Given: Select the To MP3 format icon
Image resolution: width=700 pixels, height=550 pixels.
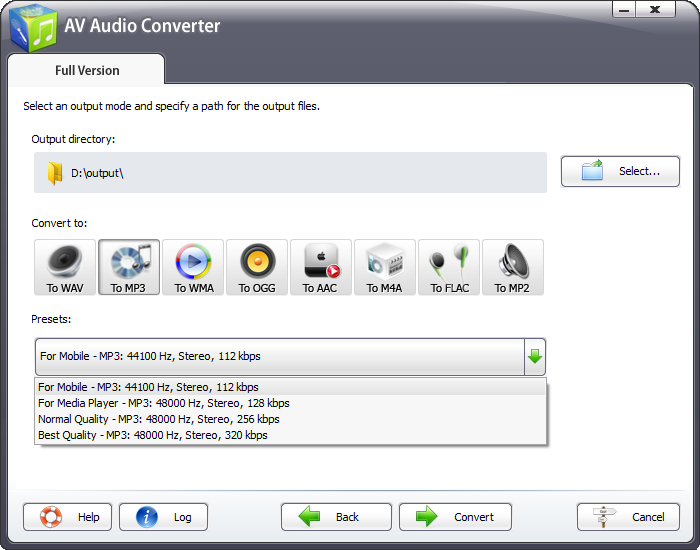Looking at the screenshot, I should [x=129, y=267].
